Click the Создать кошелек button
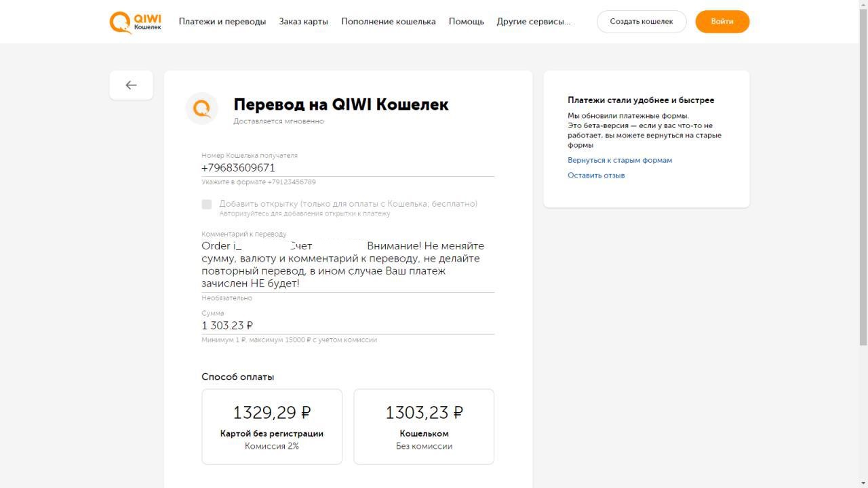Screen dimensions: 868x488 coord(642,22)
